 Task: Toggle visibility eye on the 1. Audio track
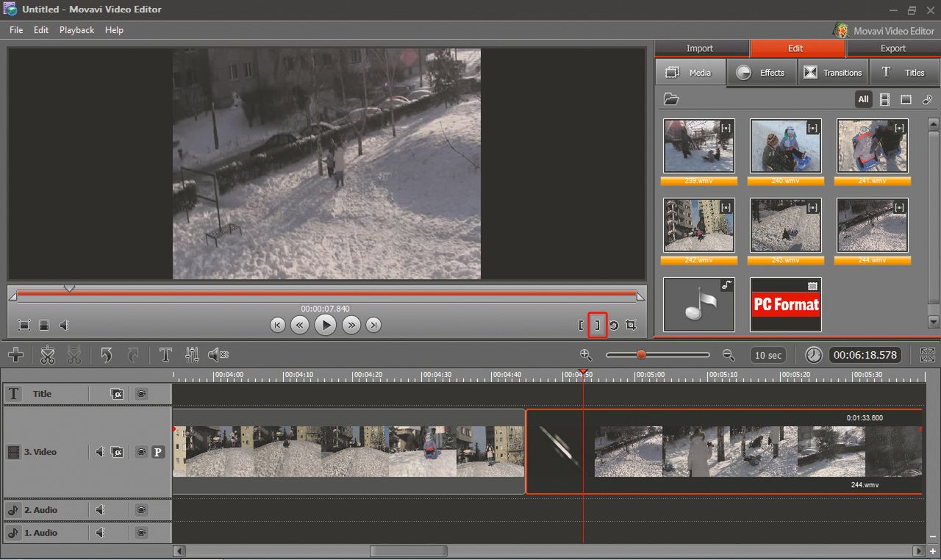(x=141, y=533)
